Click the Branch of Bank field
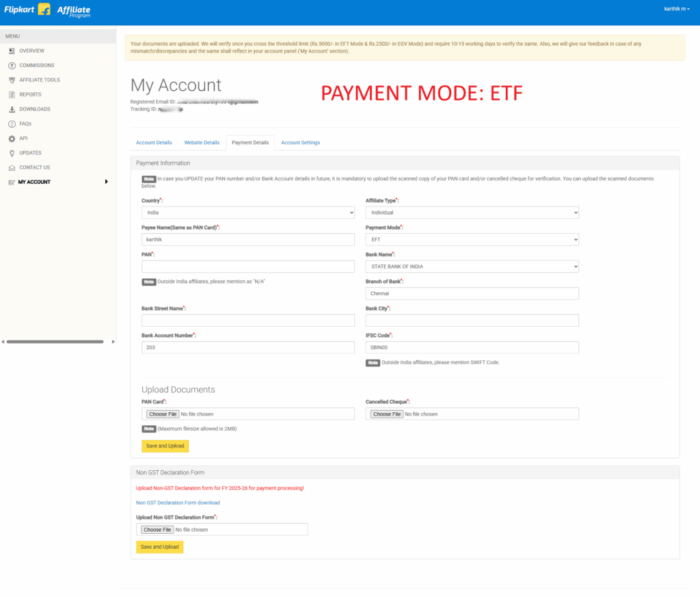The height and width of the screenshot is (596, 700). click(x=472, y=294)
